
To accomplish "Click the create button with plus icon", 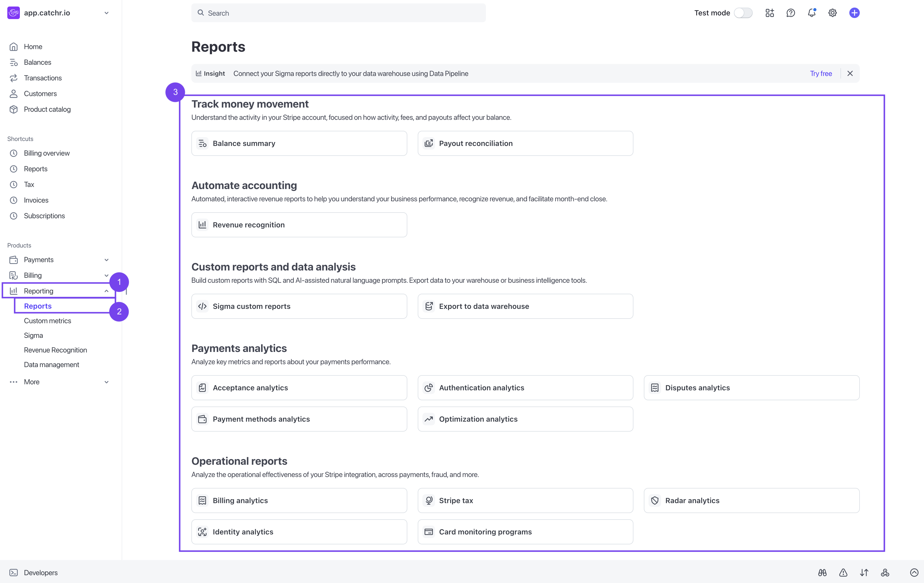I will (x=854, y=13).
